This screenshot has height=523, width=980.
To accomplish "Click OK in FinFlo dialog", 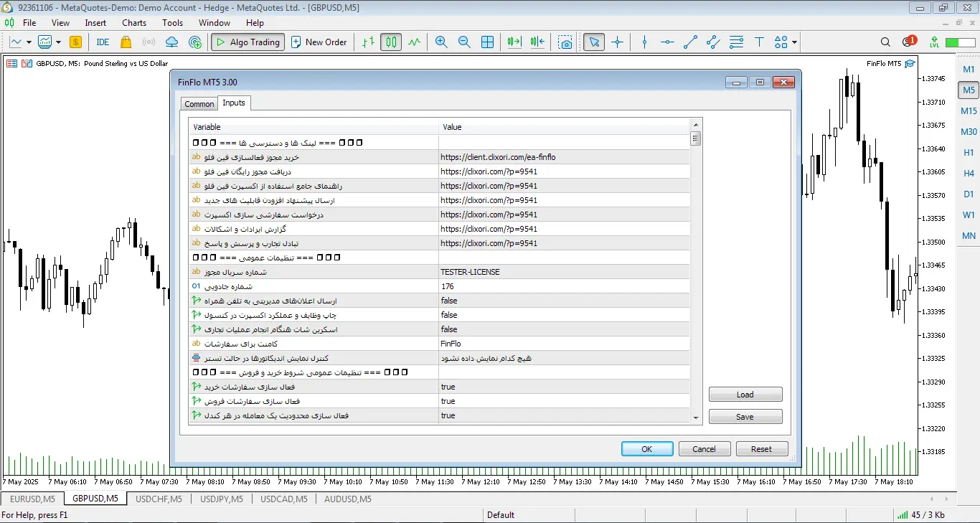I will click(x=647, y=449).
